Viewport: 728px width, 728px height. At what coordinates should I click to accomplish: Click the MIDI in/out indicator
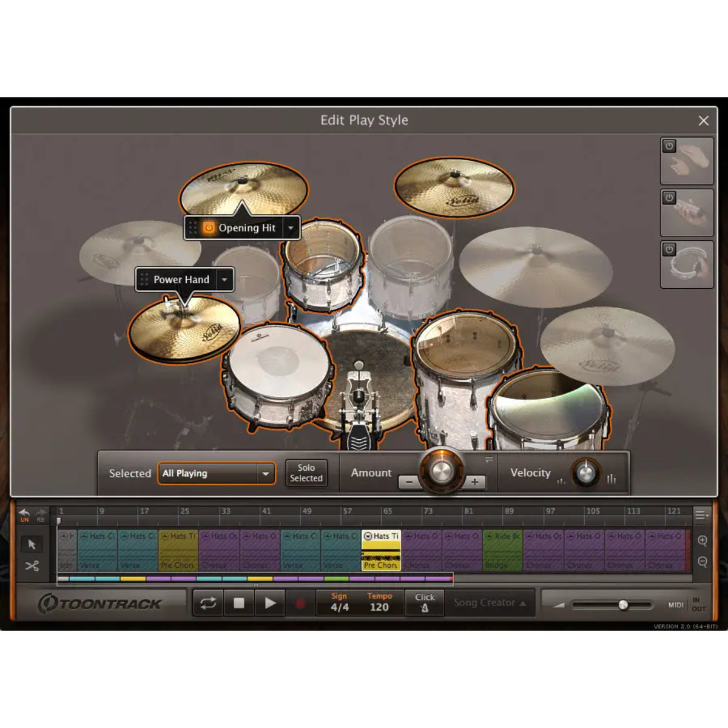[x=687, y=604]
